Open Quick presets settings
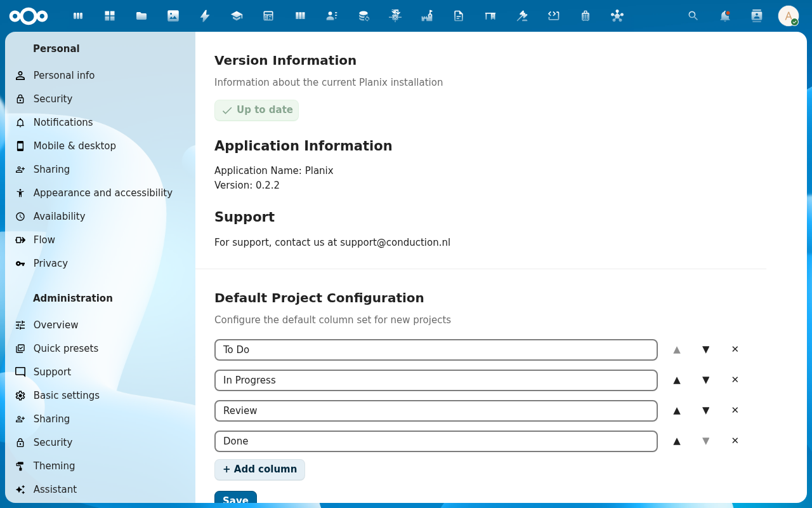The height and width of the screenshot is (508, 812). pos(100,349)
